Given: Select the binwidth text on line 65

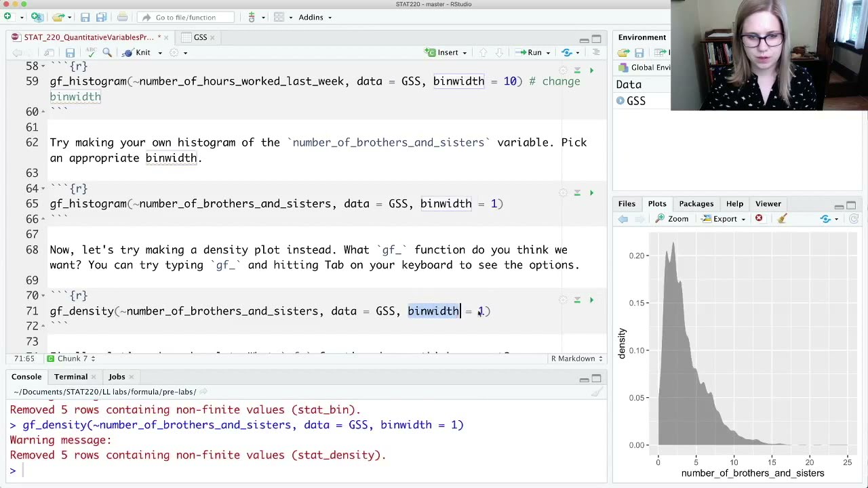Looking at the screenshot, I should click(x=446, y=203).
